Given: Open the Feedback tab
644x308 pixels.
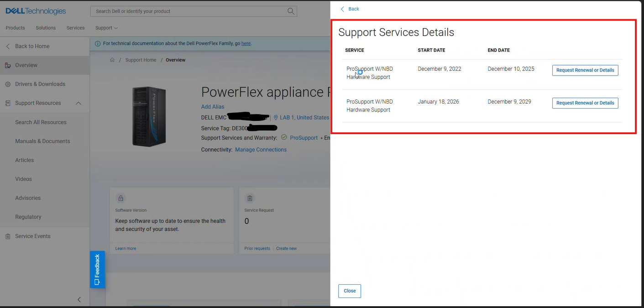Looking at the screenshot, I should click(97, 270).
